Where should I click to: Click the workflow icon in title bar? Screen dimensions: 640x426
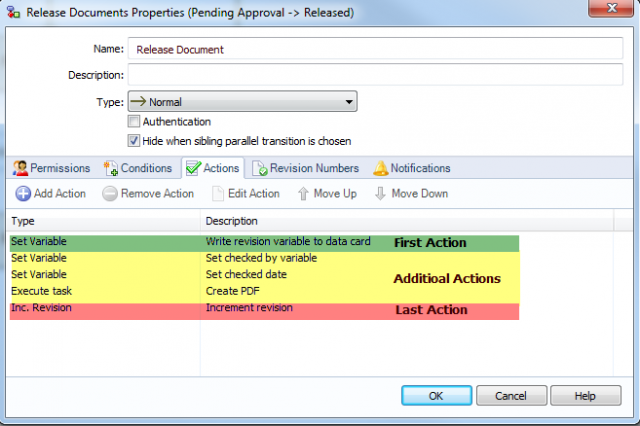tap(13, 12)
